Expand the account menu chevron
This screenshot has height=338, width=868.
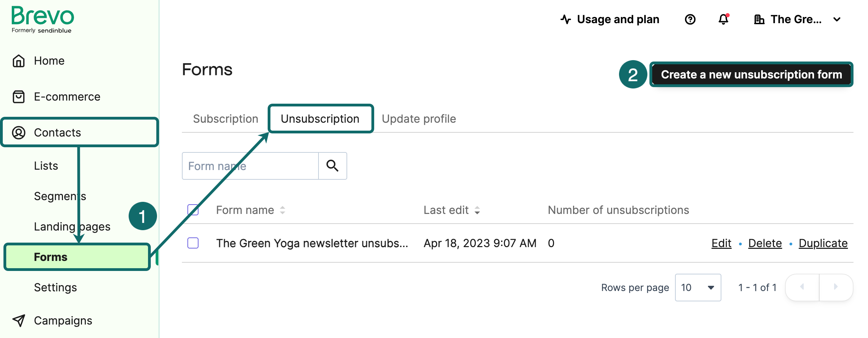tap(837, 19)
